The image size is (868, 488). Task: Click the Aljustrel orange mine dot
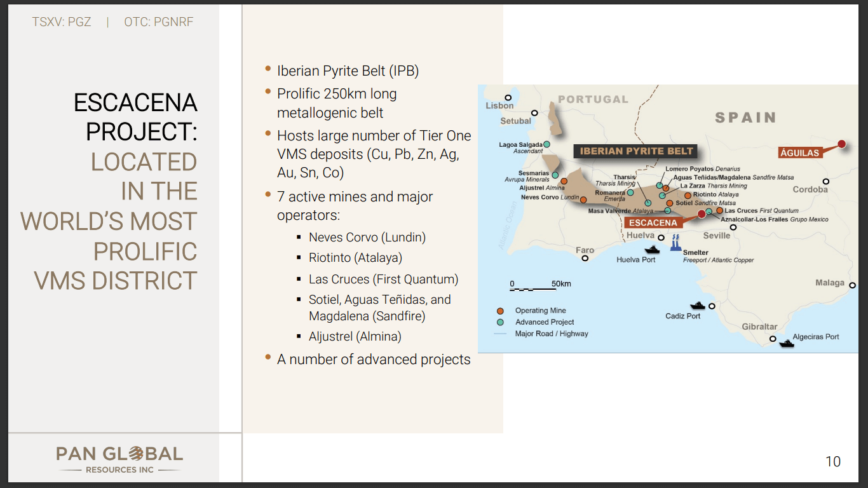564,181
